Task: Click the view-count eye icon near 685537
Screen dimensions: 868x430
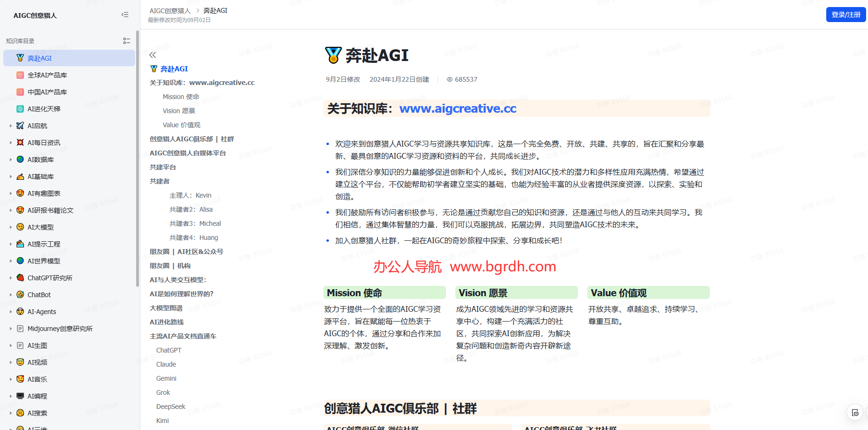Action: pyautogui.click(x=449, y=79)
